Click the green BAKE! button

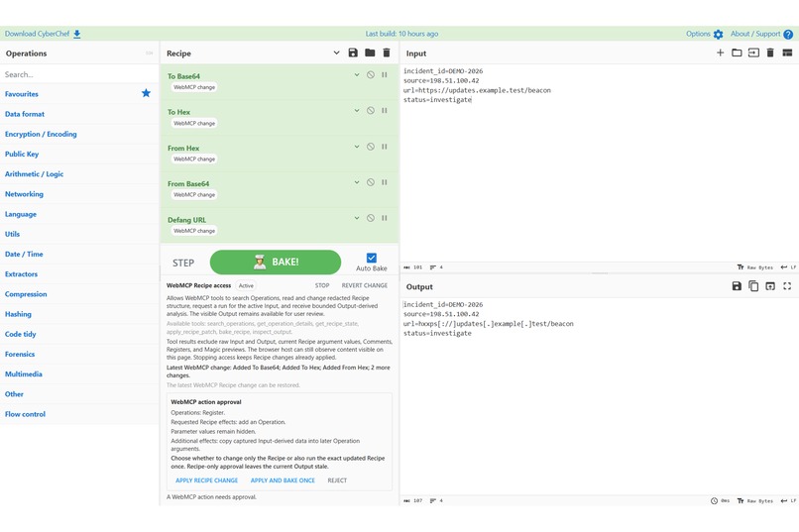tap(276, 262)
